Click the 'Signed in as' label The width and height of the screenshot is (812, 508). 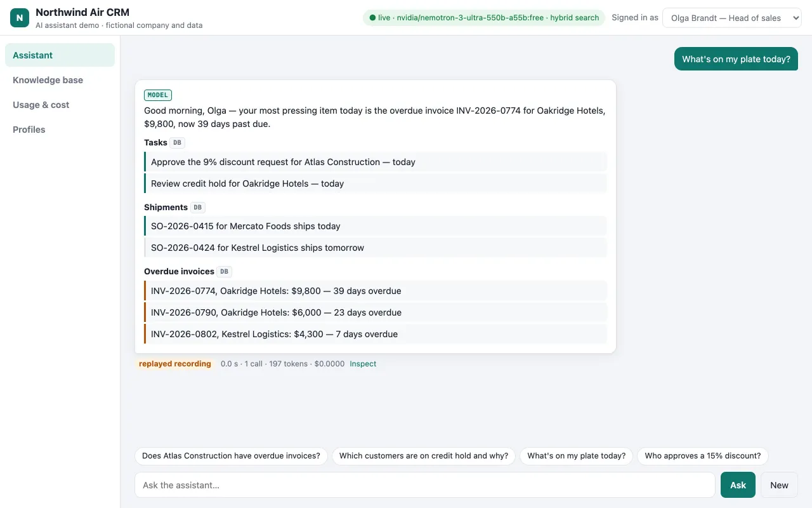click(x=635, y=18)
